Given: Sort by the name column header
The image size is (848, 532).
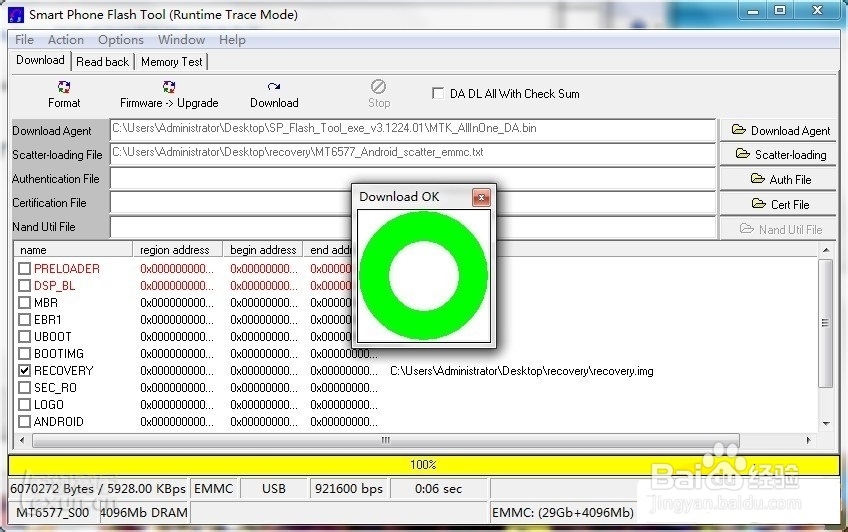Looking at the screenshot, I should click(74, 250).
